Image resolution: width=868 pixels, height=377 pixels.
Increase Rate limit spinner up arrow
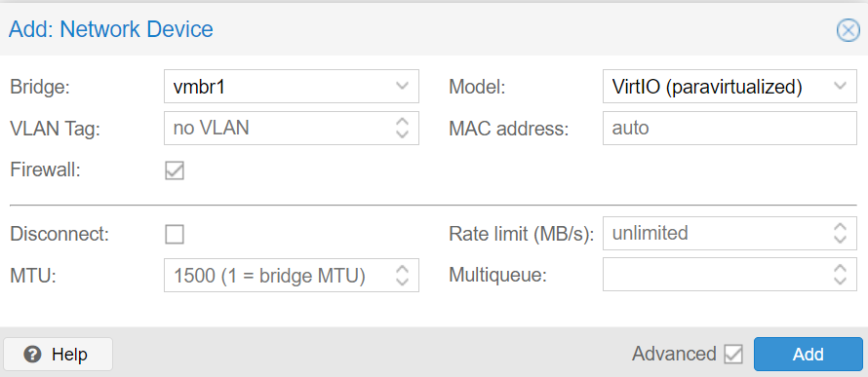(x=840, y=227)
